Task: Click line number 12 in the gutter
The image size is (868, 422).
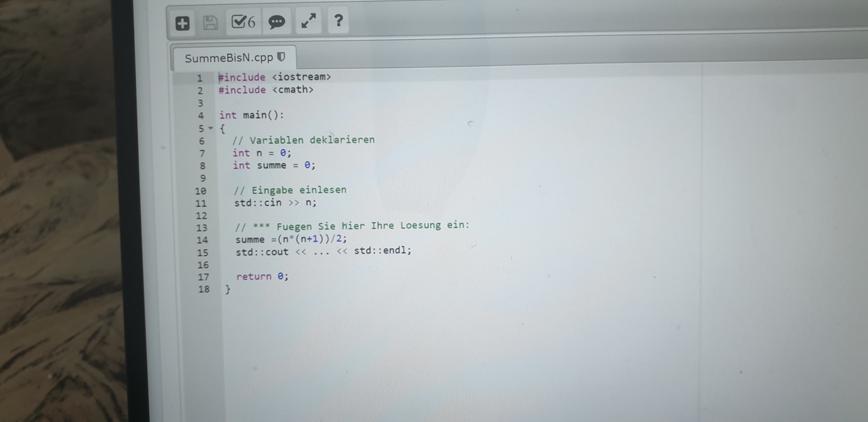Action: click(201, 215)
